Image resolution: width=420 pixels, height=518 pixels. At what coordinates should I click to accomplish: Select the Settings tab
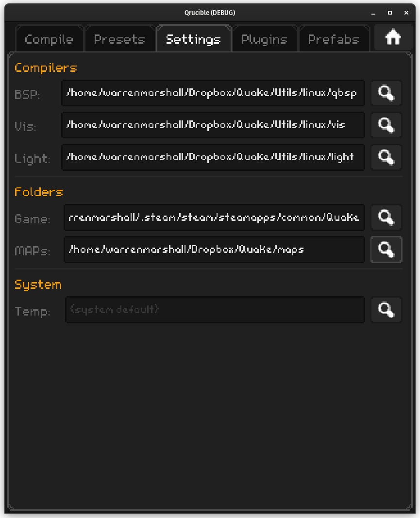pyautogui.click(x=193, y=39)
